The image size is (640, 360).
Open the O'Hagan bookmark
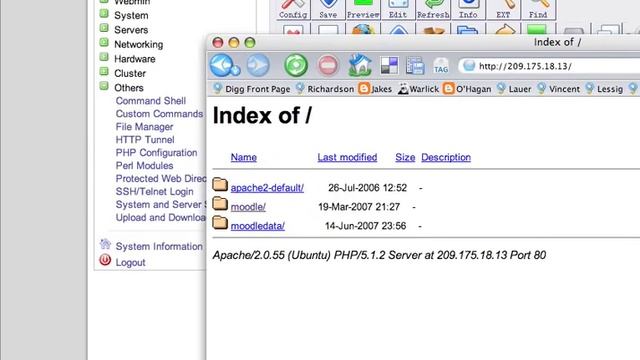467,89
